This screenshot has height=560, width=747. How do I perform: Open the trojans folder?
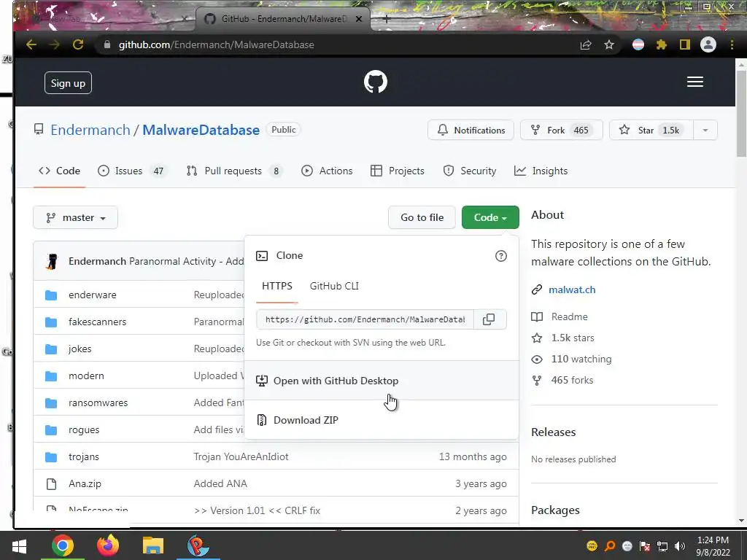(84, 456)
